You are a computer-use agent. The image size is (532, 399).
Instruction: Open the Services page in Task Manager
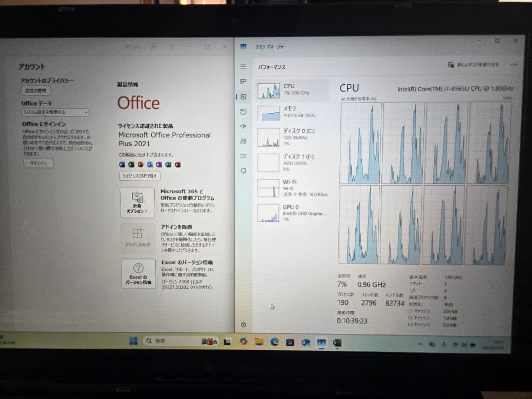243,170
